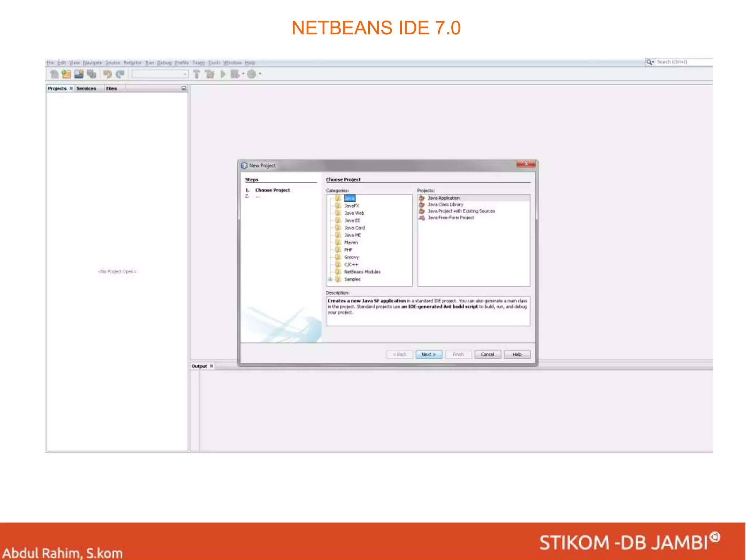
Task: Click the Run Main Project play icon
Action: (223, 74)
